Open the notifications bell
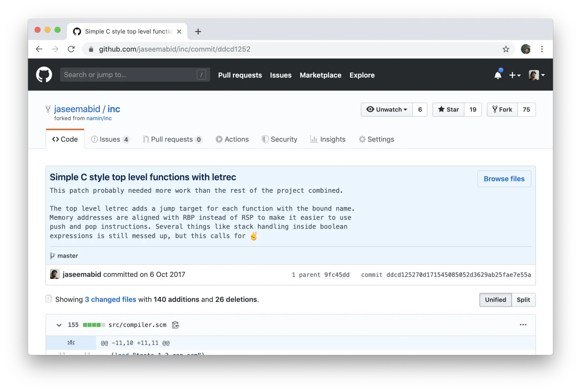This screenshot has height=392, width=581. point(498,75)
